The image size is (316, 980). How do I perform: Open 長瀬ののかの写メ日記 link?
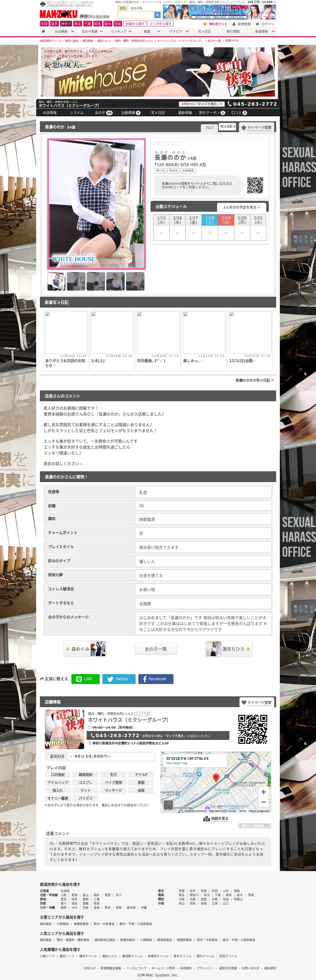(254, 380)
